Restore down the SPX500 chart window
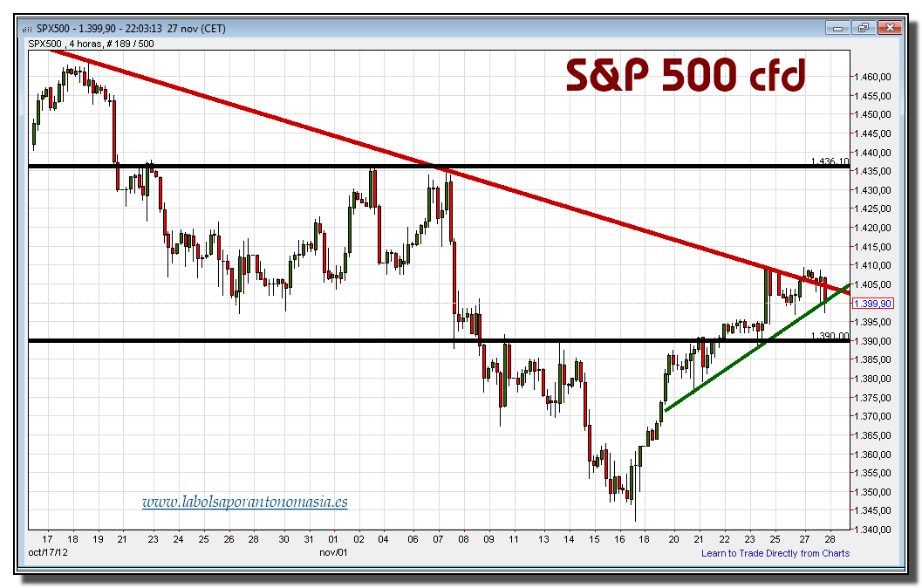922x588 pixels. (864, 28)
